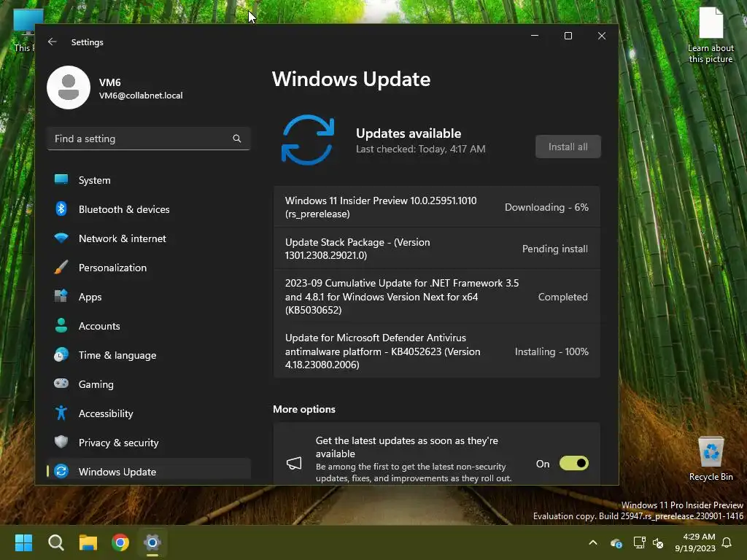Open the Accounts person icon
Screen dimensions: 747x560
click(x=61, y=325)
